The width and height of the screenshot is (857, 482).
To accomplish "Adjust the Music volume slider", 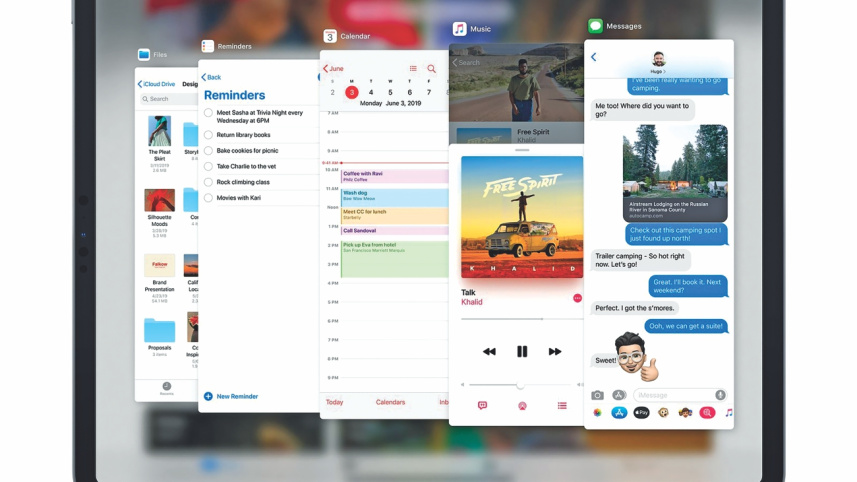I will pyautogui.click(x=522, y=385).
